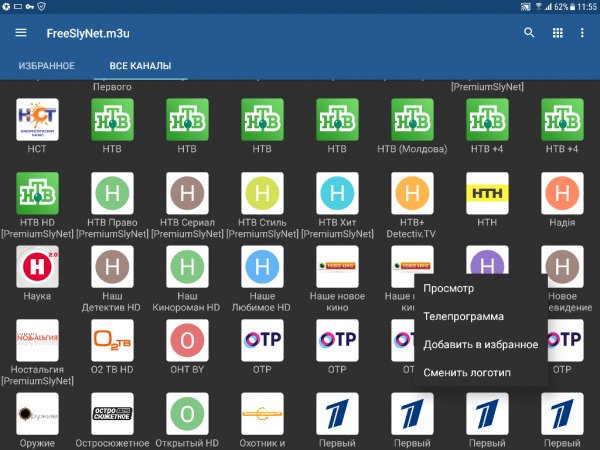Open the Наш Киnороман HD channel
The image size is (600, 450).
click(187, 266)
